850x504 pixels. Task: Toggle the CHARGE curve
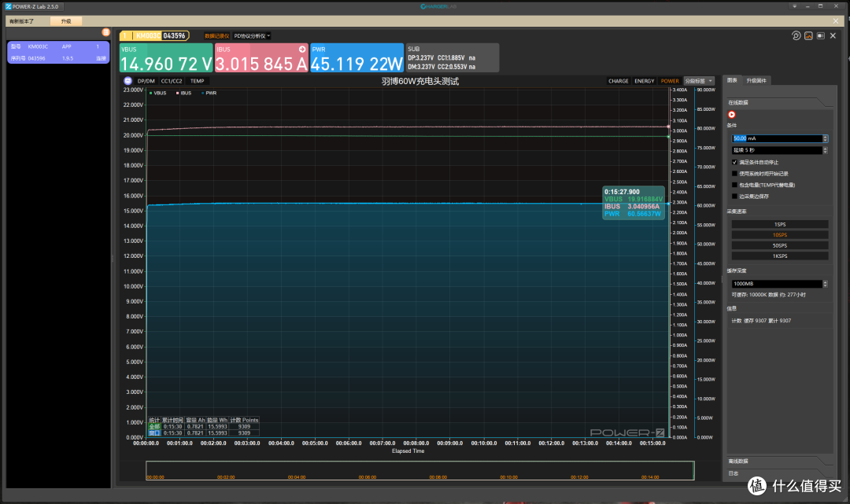[x=618, y=81]
